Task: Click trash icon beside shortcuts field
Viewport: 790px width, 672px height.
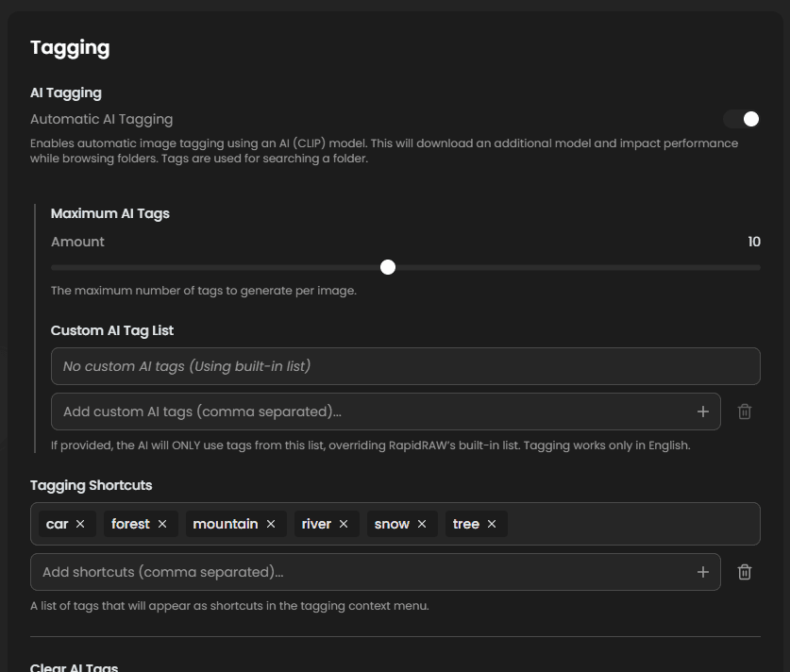Action: click(745, 572)
